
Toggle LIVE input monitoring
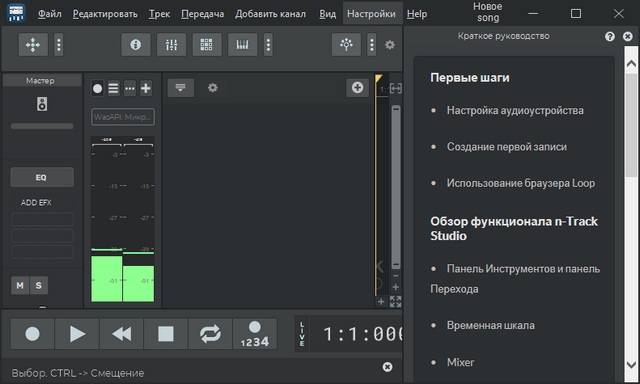click(302, 334)
